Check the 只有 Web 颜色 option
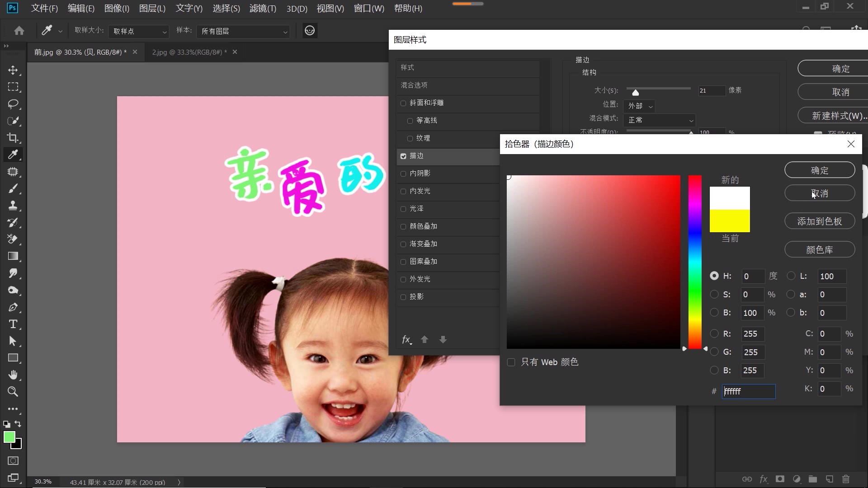Image resolution: width=868 pixels, height=488 pixels. coord(511,362)
